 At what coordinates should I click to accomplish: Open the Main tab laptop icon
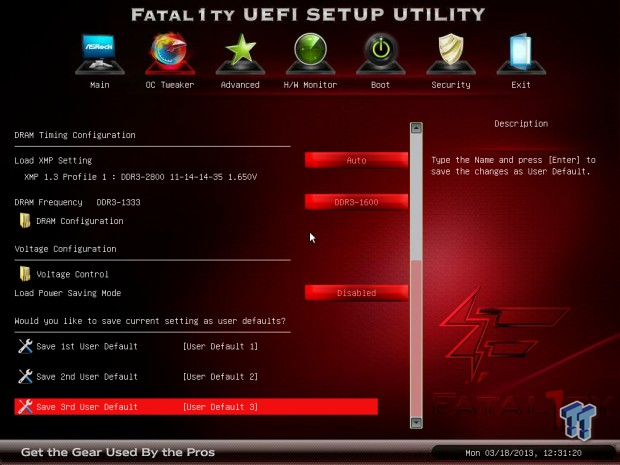(100, 54)
